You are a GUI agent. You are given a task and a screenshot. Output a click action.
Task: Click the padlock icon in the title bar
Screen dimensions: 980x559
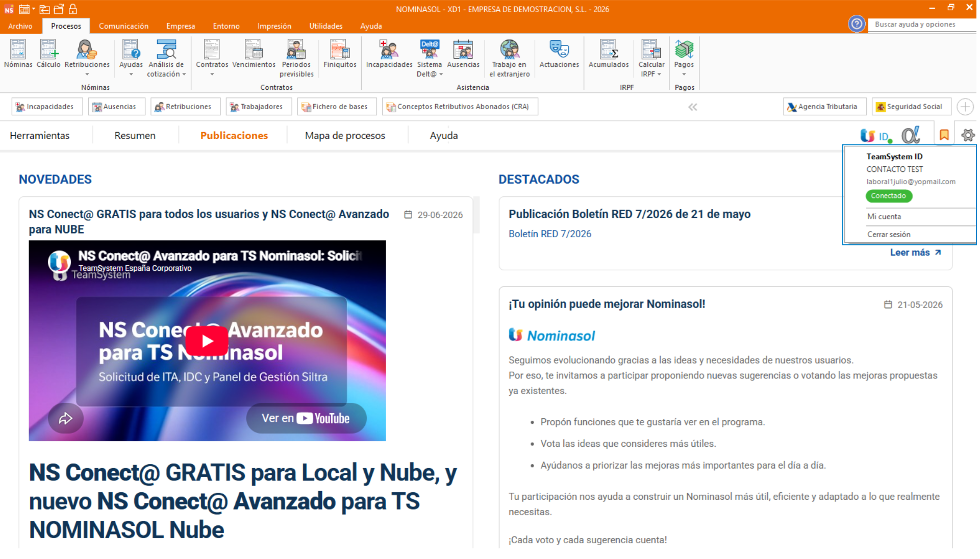pos(73,9)
